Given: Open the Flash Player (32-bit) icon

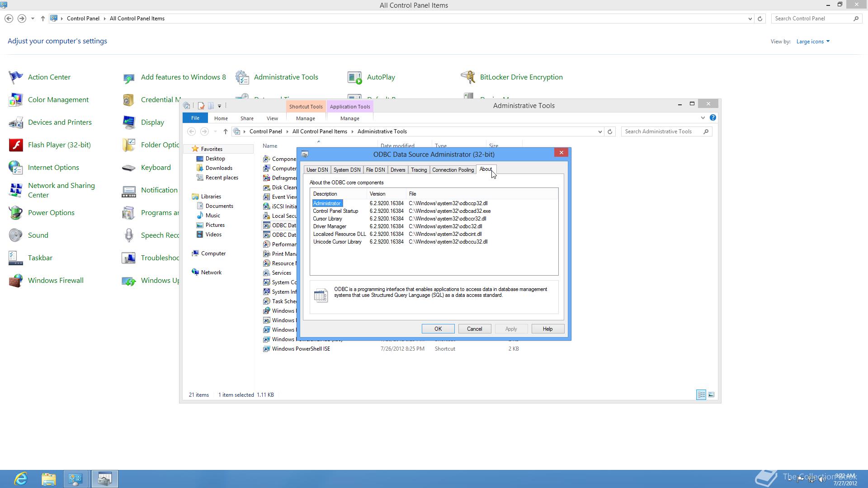Looking at the screenshot, I should click(x=16, y=145).
